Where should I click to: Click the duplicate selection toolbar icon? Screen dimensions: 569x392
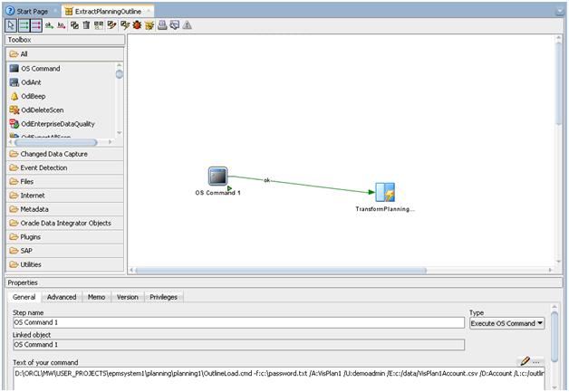point(74,25)
